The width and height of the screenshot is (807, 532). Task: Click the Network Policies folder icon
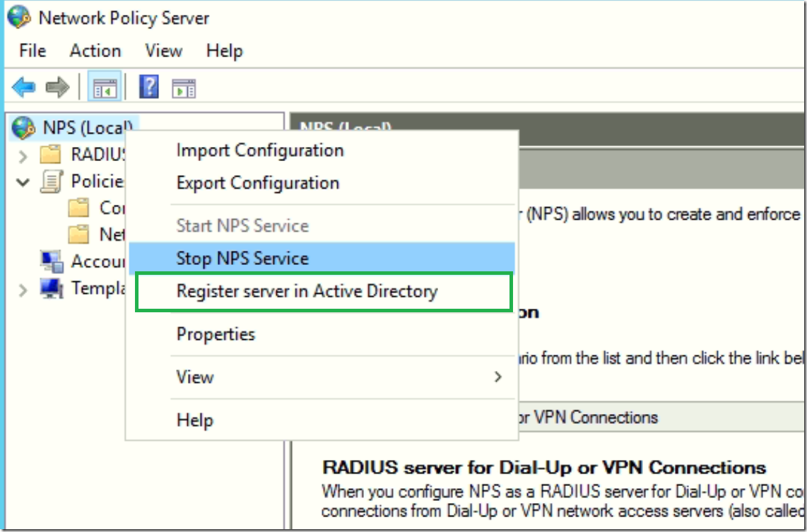tap(78, 235)
